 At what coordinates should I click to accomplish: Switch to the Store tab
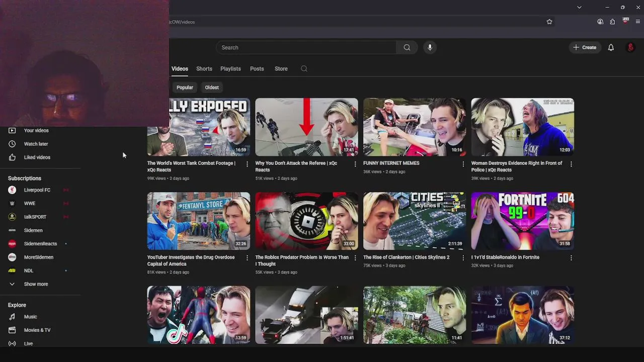[x=281, y=69]
